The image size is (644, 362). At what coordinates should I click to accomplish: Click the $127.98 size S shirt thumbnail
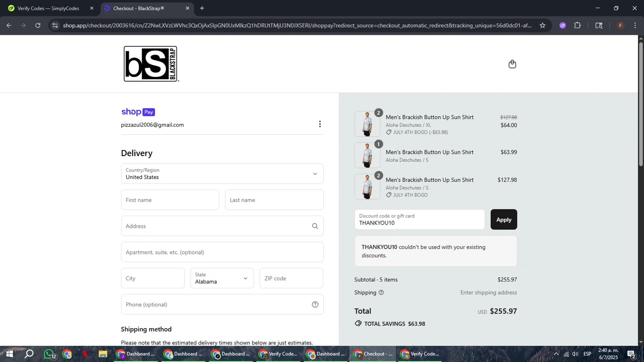tap(367, 187)
